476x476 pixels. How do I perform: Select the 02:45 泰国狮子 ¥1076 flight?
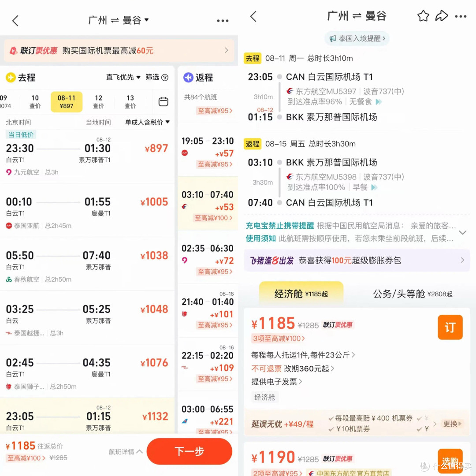coord(87,372)
